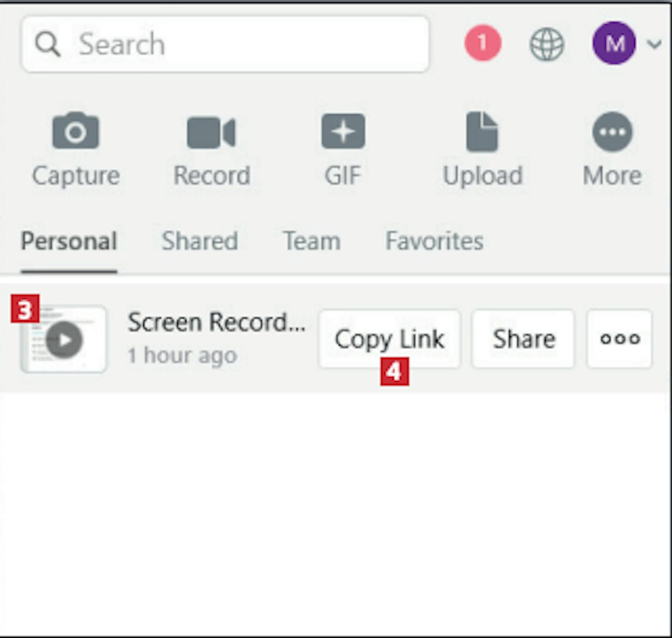Click the purple M profile avatar

click(614, 43)
